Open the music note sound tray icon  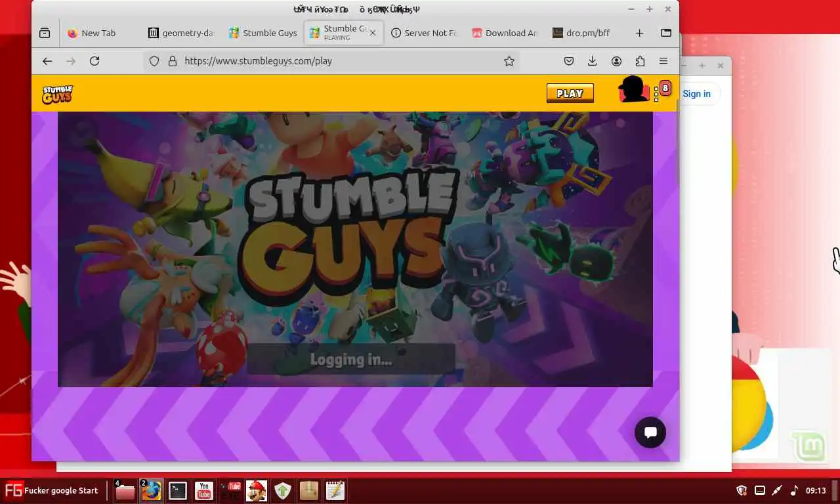pos(794,490)
